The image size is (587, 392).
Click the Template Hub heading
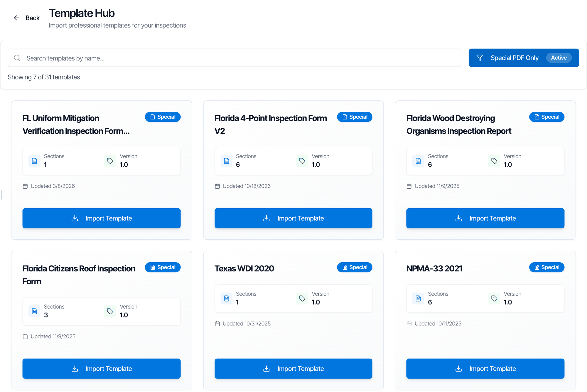coord(82,13)
